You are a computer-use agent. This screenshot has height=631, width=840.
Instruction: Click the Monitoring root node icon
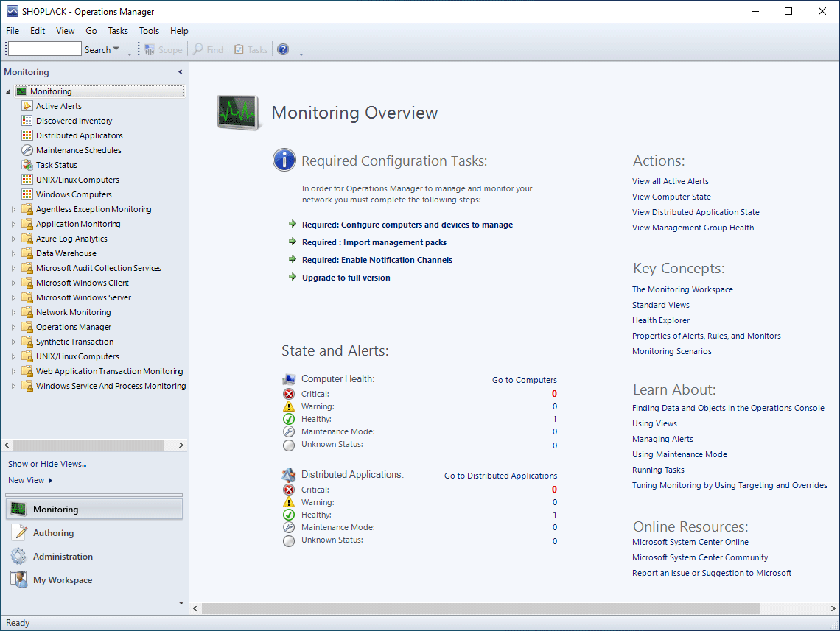point(21,91)
